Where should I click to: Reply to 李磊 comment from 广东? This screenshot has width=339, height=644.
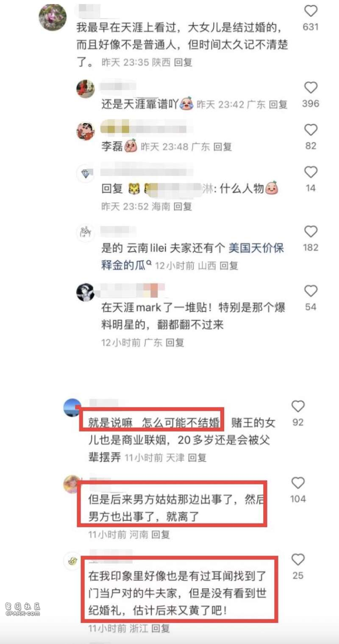coord(222,147)
